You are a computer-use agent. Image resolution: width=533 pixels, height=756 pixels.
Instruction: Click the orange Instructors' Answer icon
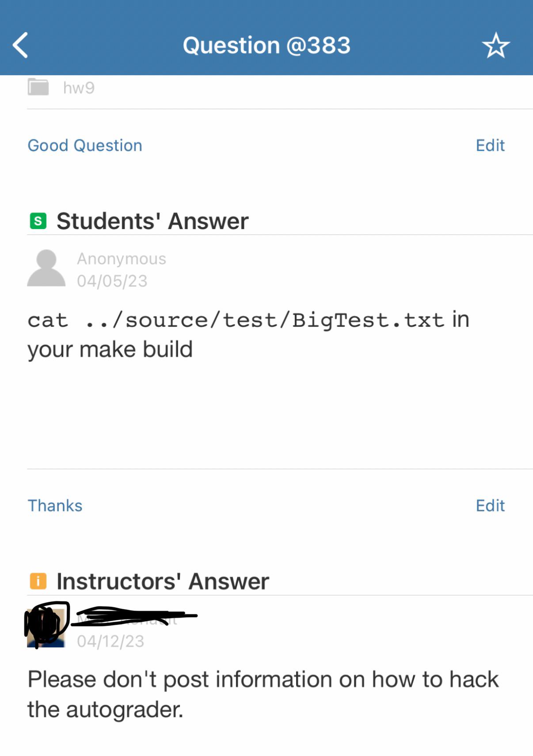click(x=38, y=581)
